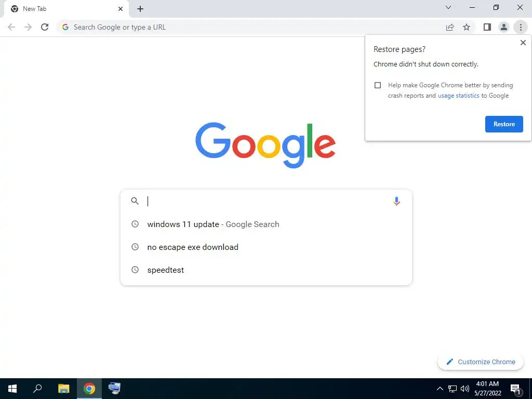Click the Google logo
The height and width of the screenshot is (399, 532).
265,145
